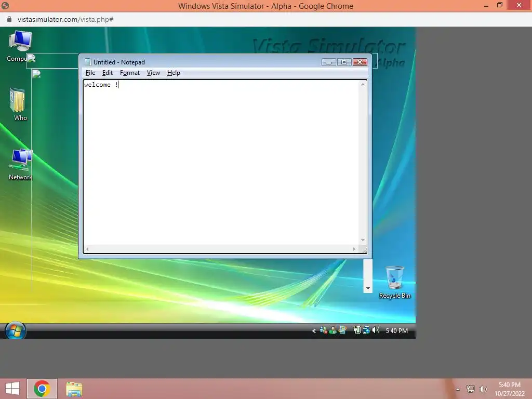Show hidden icons in Windows system tray
532x399 pixels.
pos(458,389)
